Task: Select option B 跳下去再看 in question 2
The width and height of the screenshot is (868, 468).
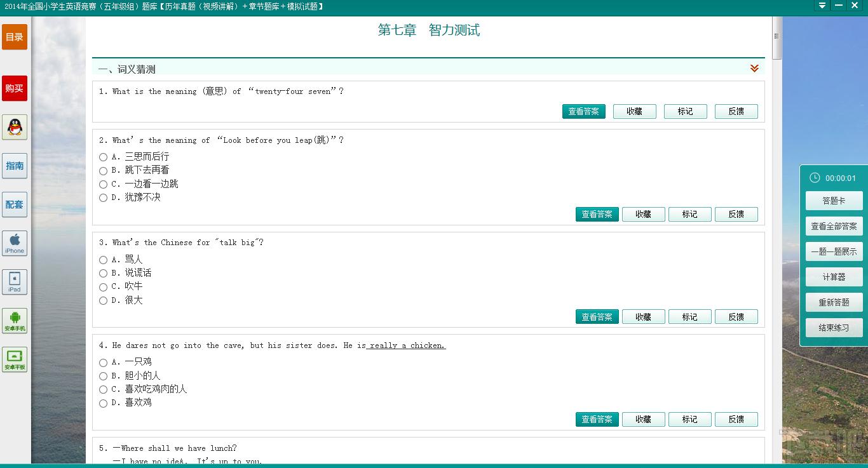Action: point(103,170)
